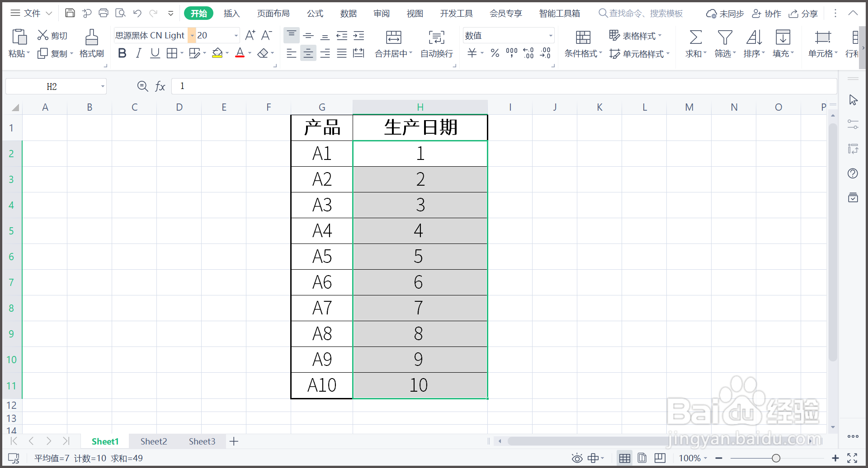Viewport: 868px width, 468px height.
Task: Toggle Bold formatting
Action: (122, 53)
